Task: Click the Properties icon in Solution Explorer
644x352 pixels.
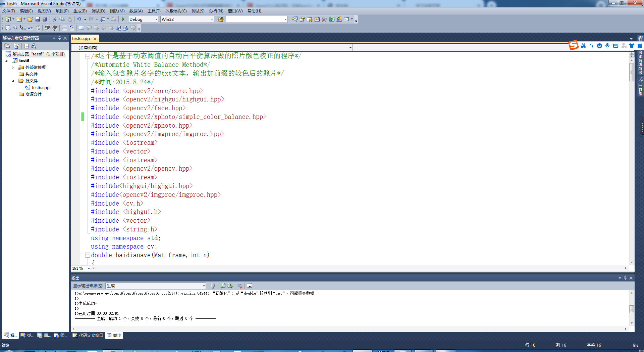Action: (x=7, y=46)
